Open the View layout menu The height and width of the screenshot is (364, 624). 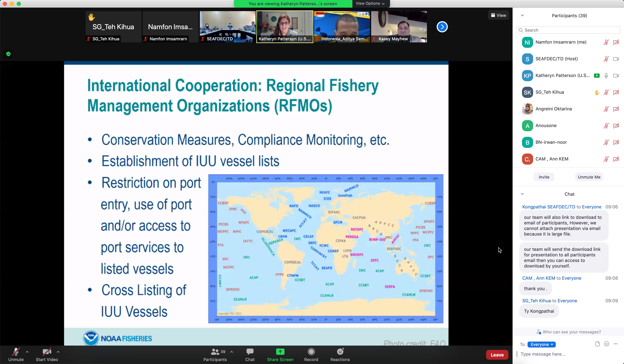(498, 15)
